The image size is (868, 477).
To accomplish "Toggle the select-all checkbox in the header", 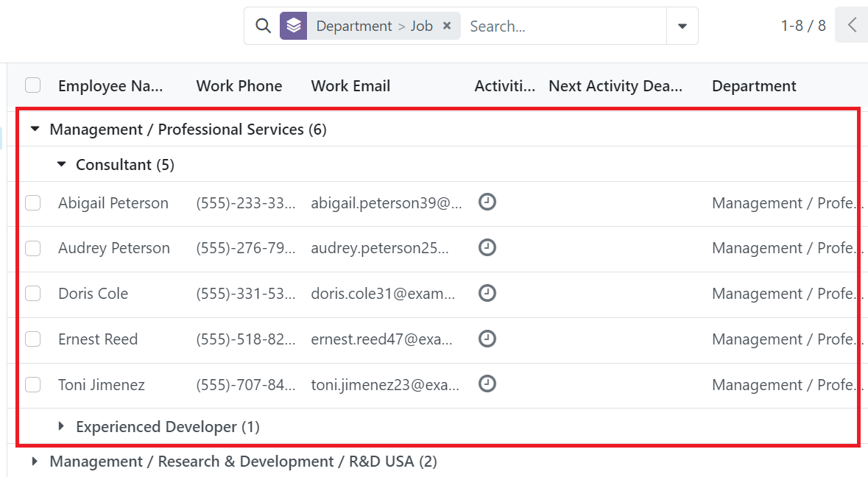I will 33,85.
